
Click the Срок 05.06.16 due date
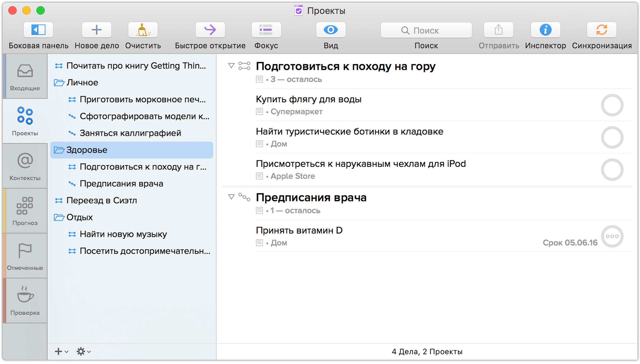coord(570,243)
